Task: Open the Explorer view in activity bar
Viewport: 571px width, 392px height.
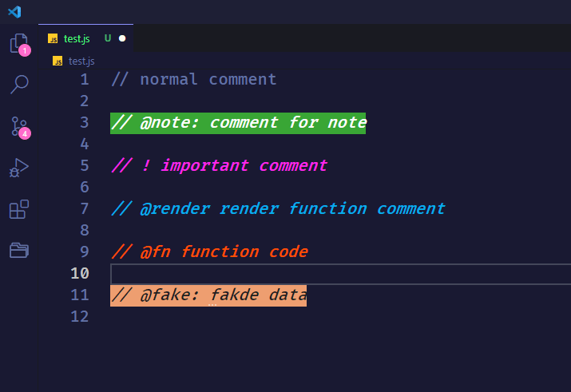Action: click(x=19, y=44)
